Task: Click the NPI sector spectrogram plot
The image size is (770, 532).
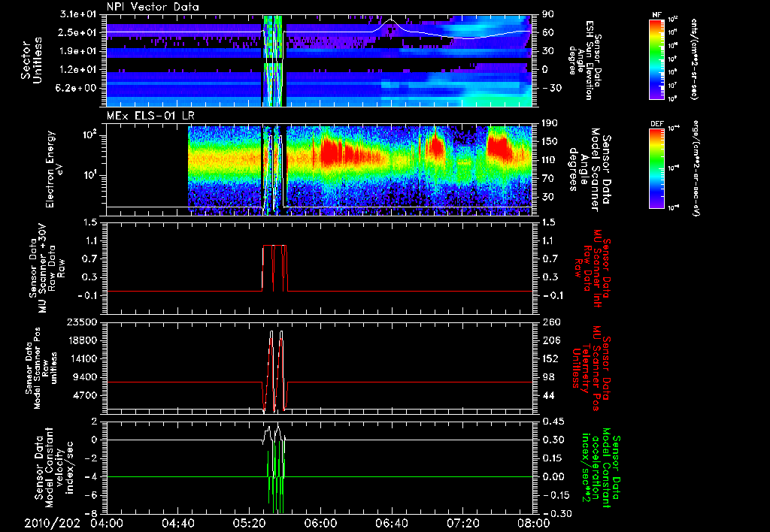Action: [320, 61]
